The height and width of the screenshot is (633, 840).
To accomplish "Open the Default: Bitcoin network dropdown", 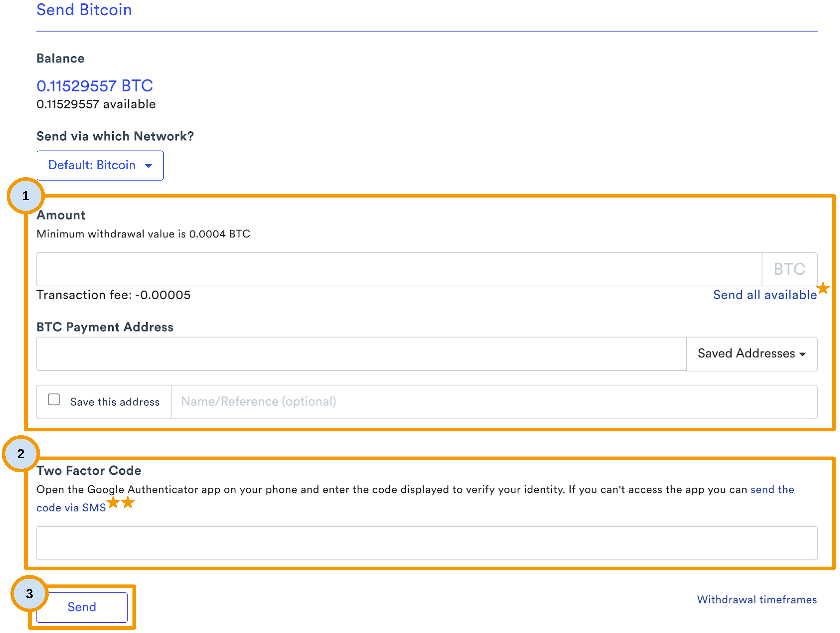I will [100, 165].
